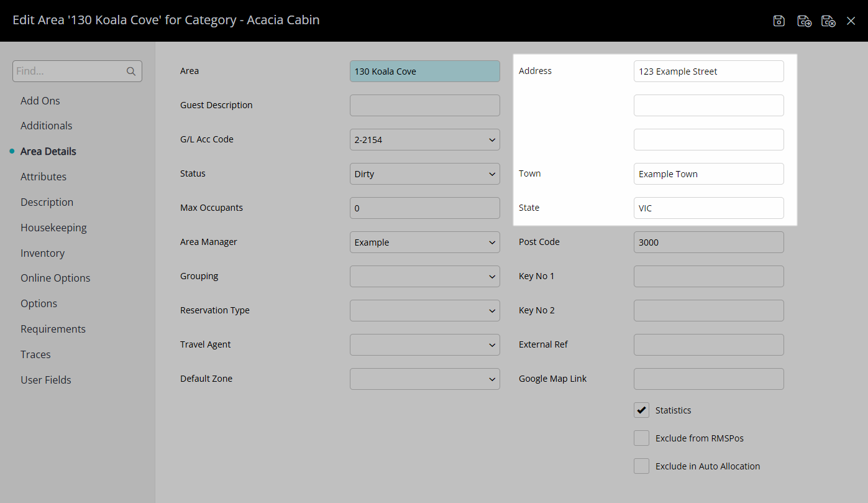The width and height of the screenshot is (868, 503).
Task: Click the magnifier icon in Find box
Action: pyautogui.click(x=131, y=72)
